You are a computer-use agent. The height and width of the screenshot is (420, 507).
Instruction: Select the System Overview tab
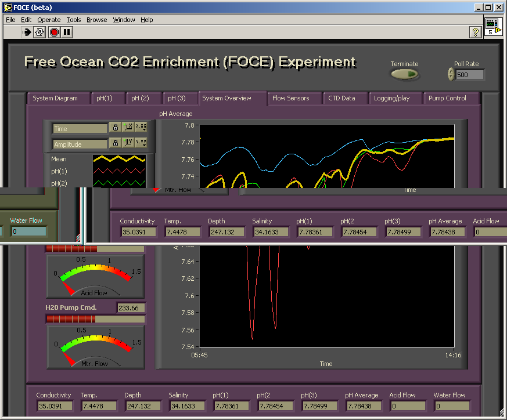(x=232, y=98)
